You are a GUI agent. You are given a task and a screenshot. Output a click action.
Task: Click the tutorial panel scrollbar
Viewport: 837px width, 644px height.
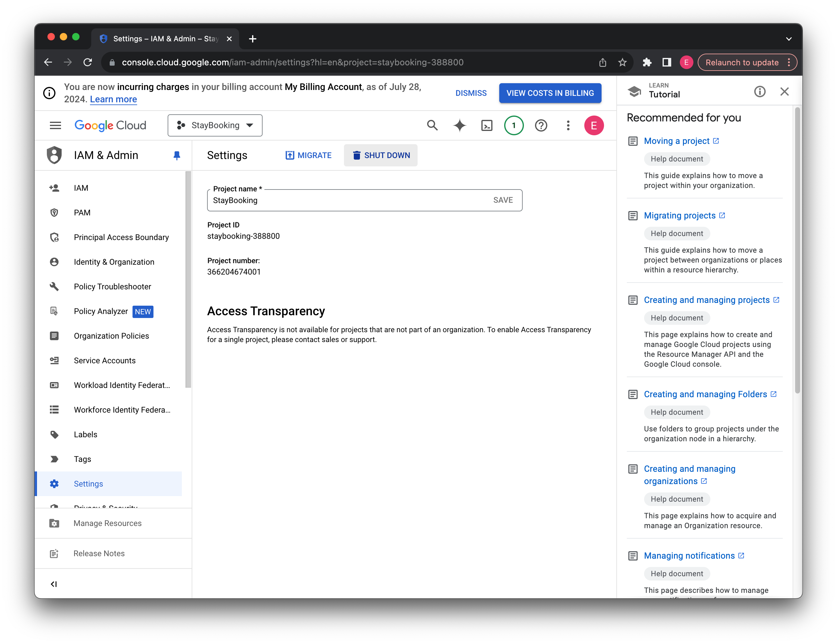(797, 249)
